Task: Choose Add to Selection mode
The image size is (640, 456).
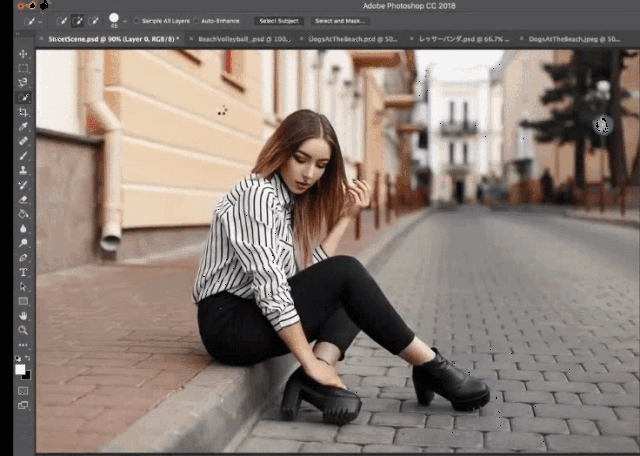Action: [78, 21]
